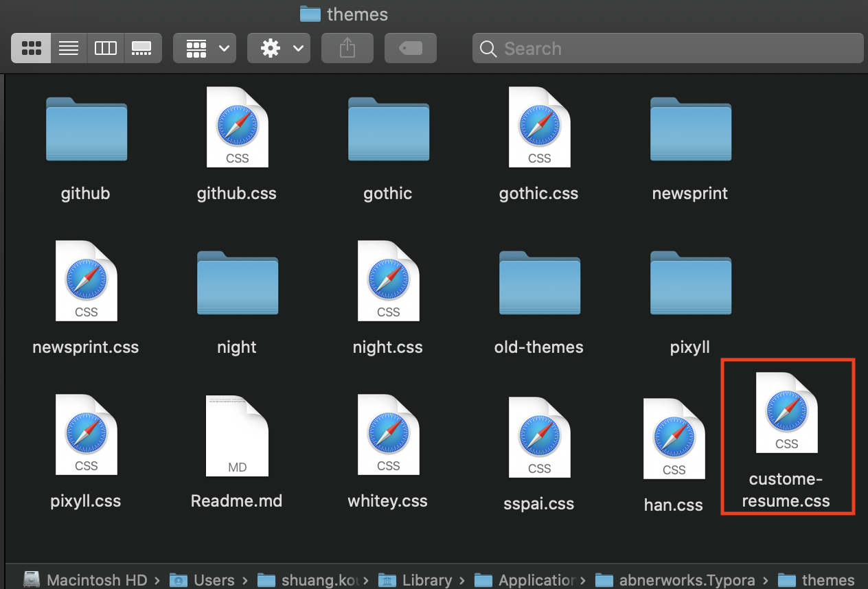Screen dimensions: 868x589
Task: Go to Users in path bar
Action: tap(203, 580)
